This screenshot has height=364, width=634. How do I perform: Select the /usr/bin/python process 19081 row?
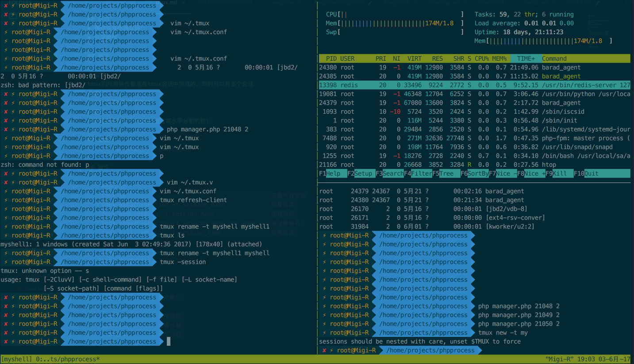click(474, 94)
